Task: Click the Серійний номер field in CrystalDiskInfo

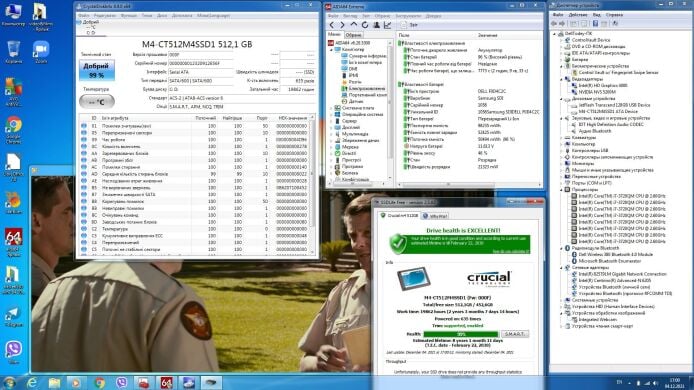Action: pyautogui.click(x=201, y=63)
